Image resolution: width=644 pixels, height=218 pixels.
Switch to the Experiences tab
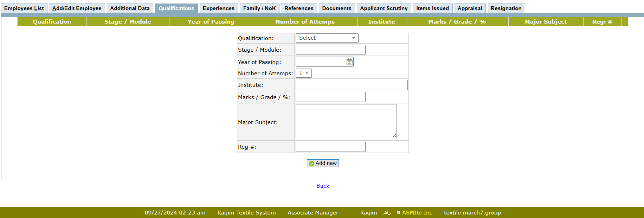click(218, 8)
